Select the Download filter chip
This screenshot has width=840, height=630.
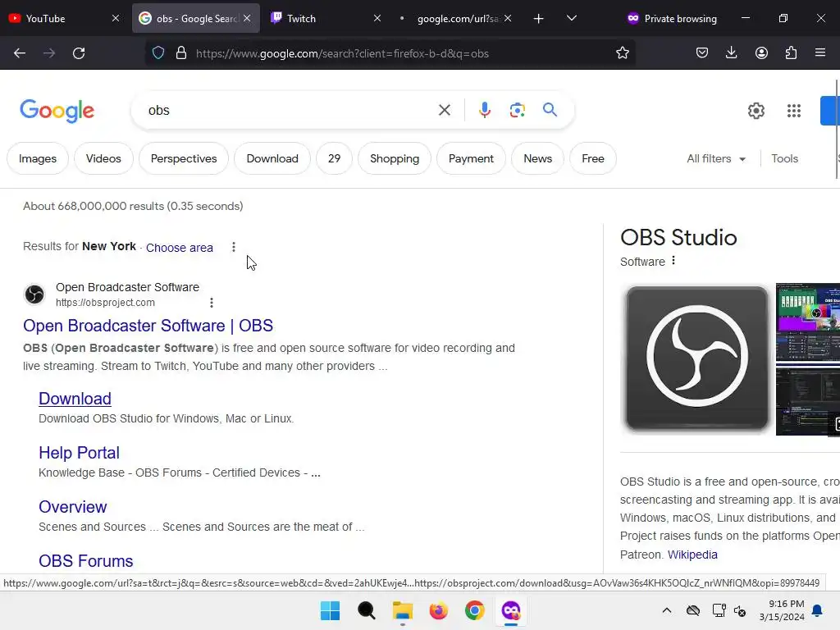point(272,158)
